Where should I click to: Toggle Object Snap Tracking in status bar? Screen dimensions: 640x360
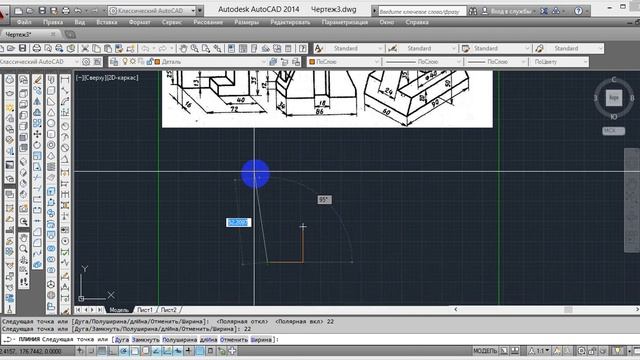(157, 351)
